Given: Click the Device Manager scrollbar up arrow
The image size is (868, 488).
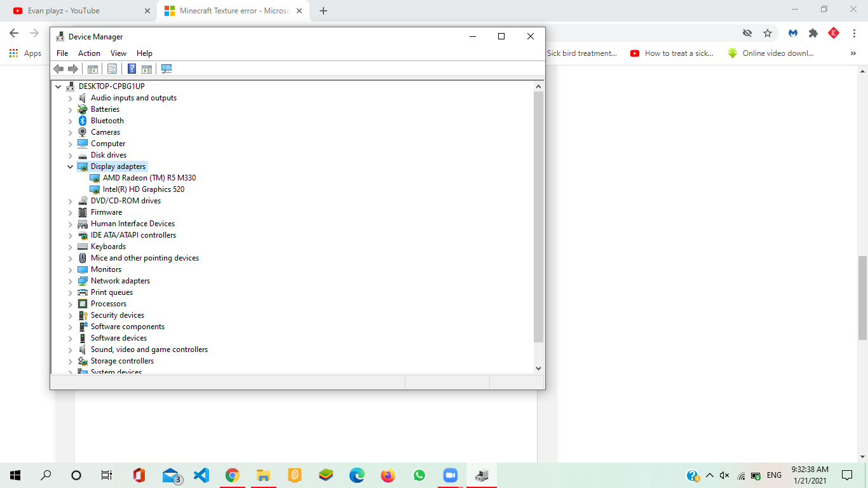Looking at the screenshot, I should [x=538, y=86].
